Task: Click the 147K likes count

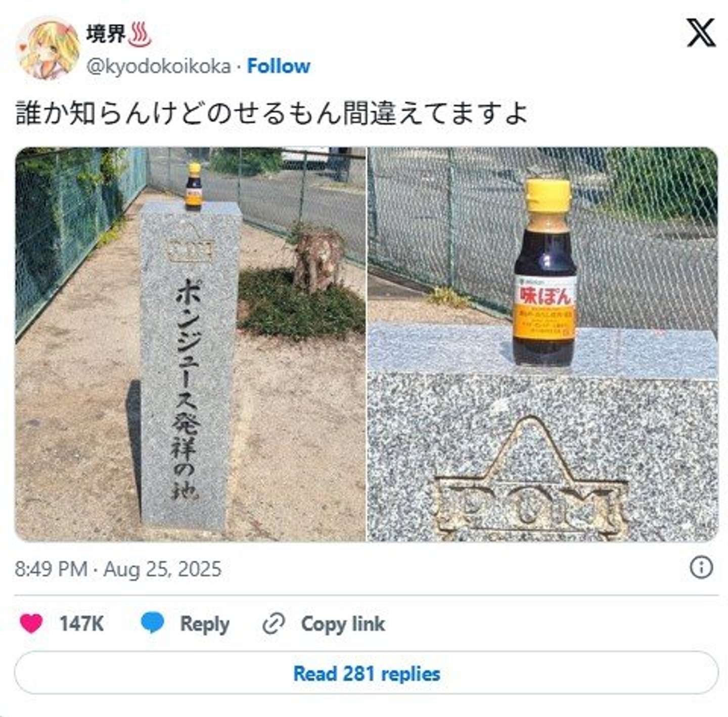Action: (x=82, y=624)
